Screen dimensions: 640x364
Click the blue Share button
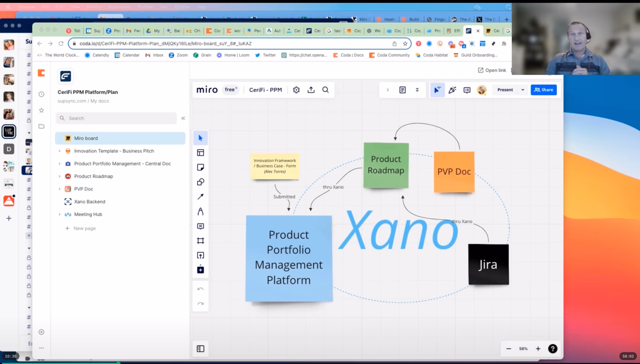(x=543, y=90)
